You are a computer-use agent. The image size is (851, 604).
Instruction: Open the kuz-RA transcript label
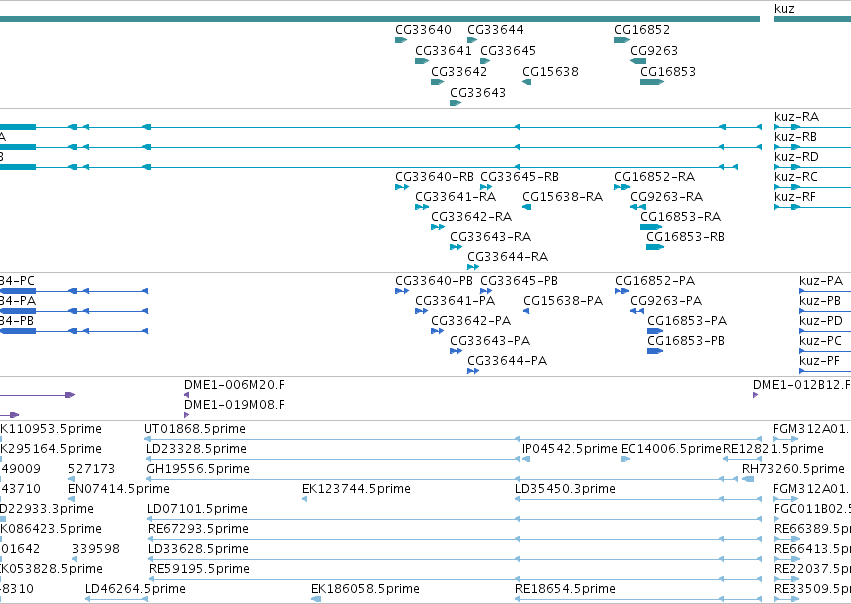(x=797, y=117)
